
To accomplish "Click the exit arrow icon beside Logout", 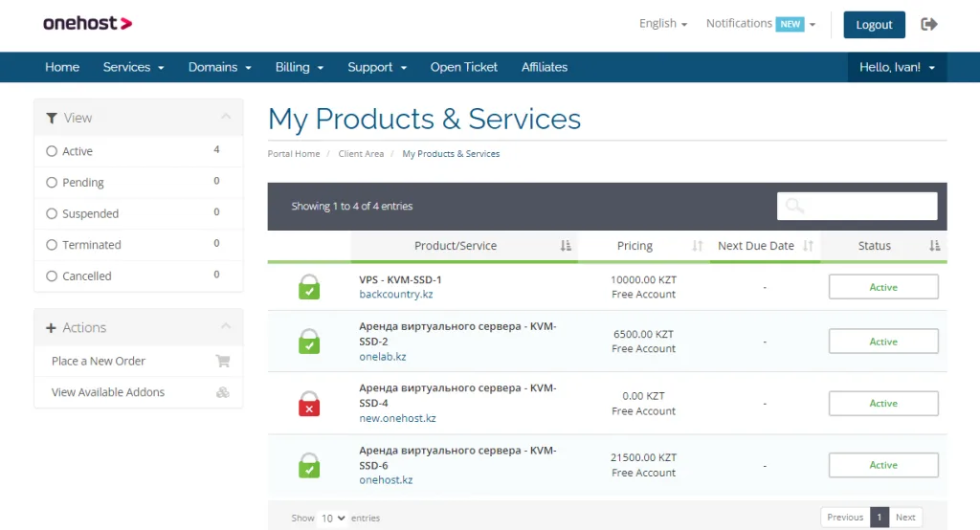I will [x=928, y=24].
